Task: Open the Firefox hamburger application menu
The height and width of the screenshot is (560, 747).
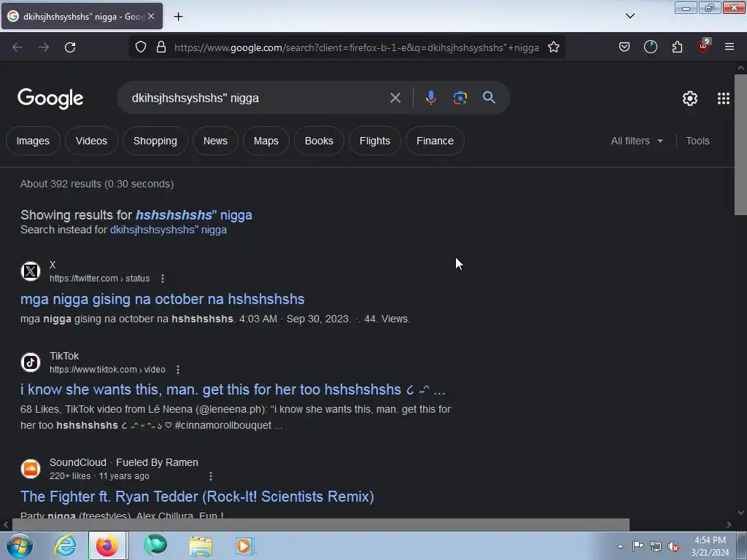Action: 729,47
